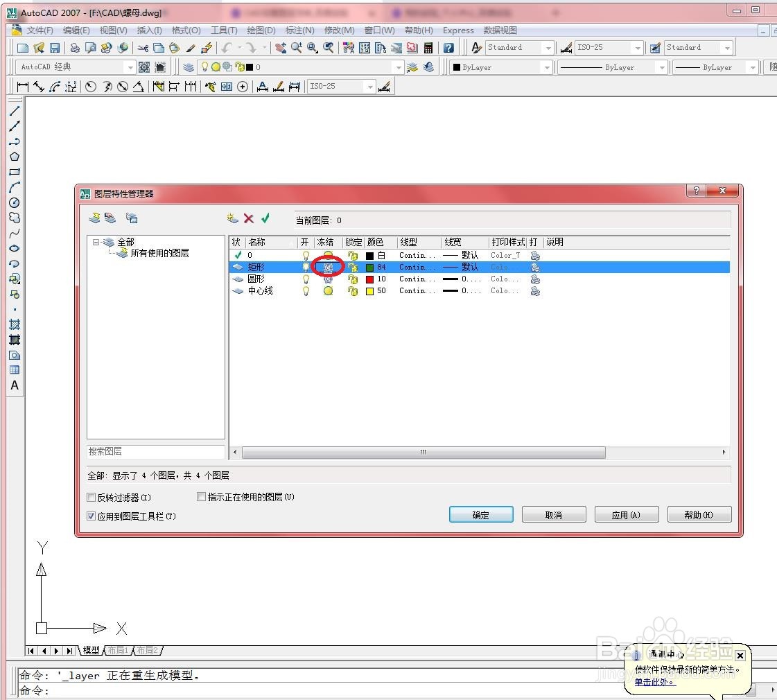
Task: Open the 文件(F) menu
Action: 40,30
